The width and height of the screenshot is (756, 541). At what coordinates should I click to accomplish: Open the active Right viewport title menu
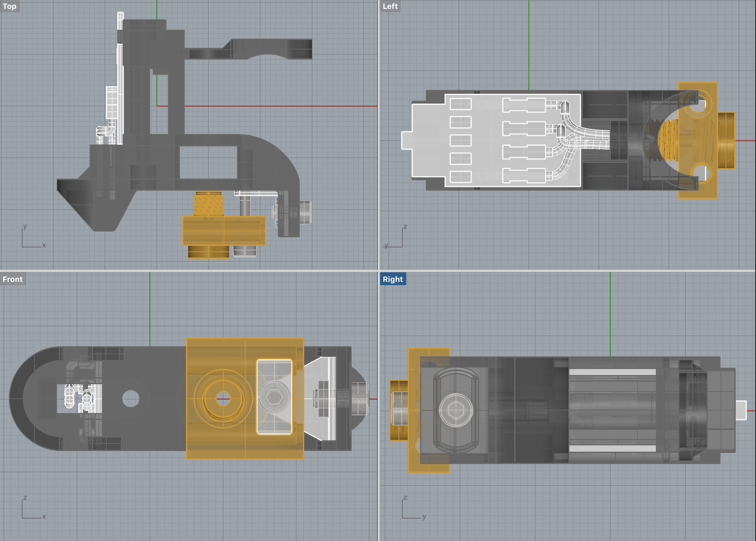tap(393, 279)
